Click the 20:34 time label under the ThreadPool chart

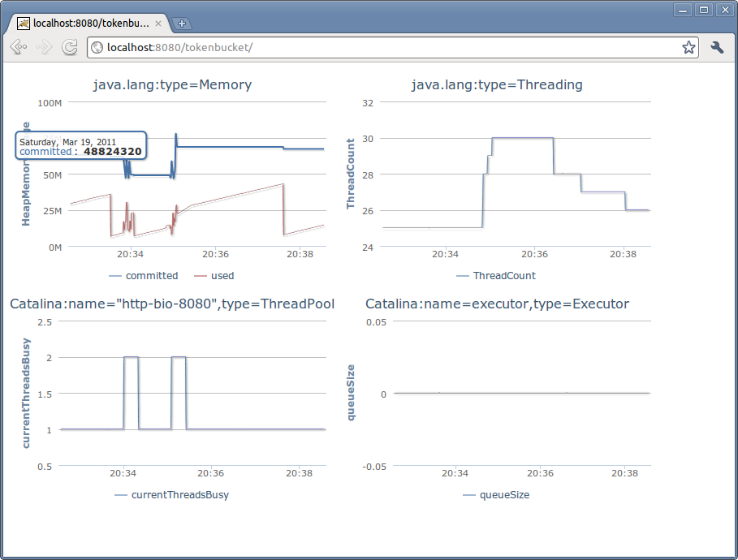point(123,473)
